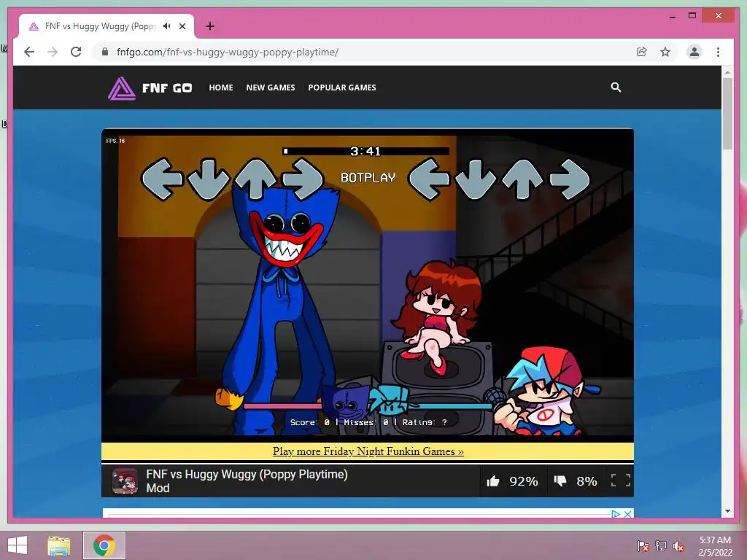Viewport: 747px width, 560px height.
Task: Enter fullscreen mode for the game
Action: click(x=621, y=481)
